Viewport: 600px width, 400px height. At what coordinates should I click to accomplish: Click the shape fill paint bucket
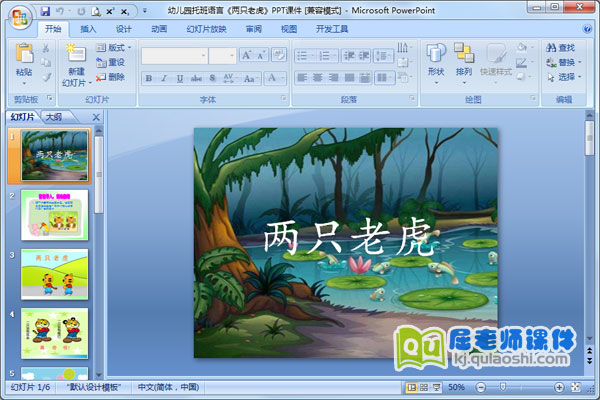tap(522, 47)
